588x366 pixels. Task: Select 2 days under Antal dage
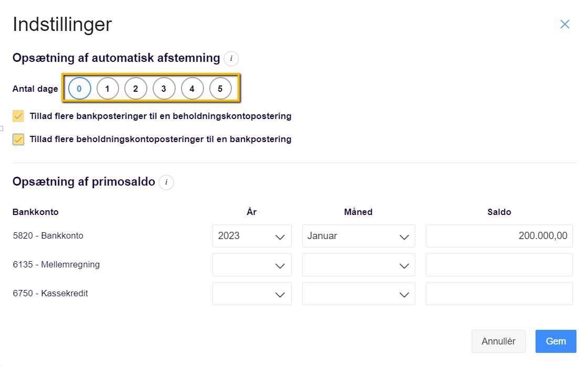click(x=136, y=88)
